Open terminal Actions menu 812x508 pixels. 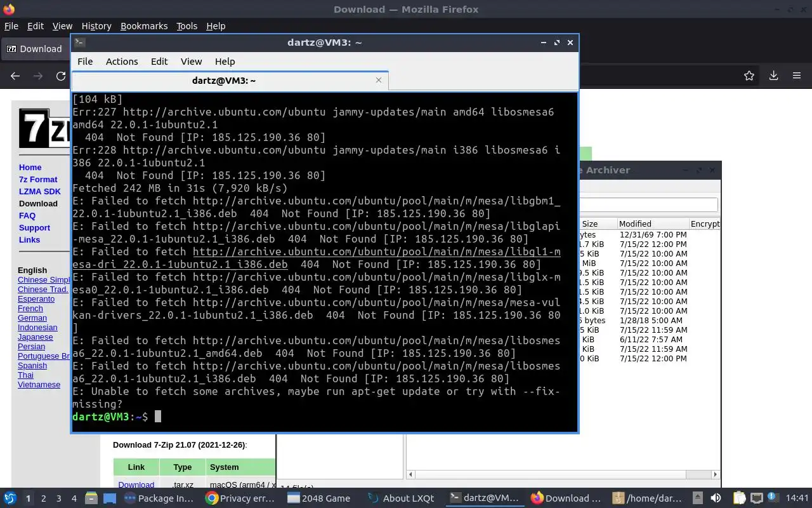pos(122,62)
